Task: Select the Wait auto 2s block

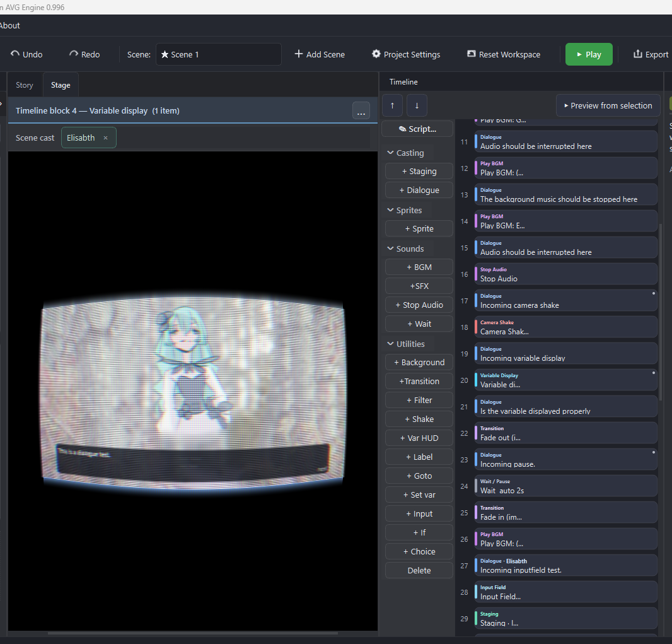Action: point(565,486)
